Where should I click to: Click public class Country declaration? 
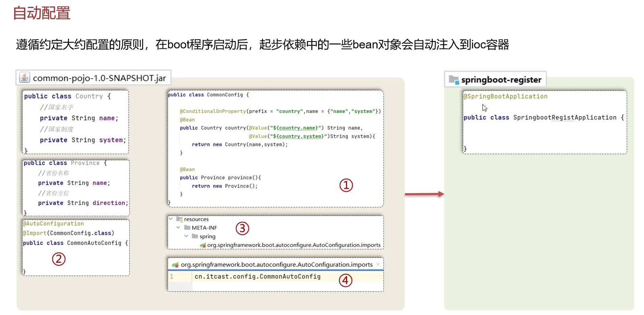pos(67,96)
